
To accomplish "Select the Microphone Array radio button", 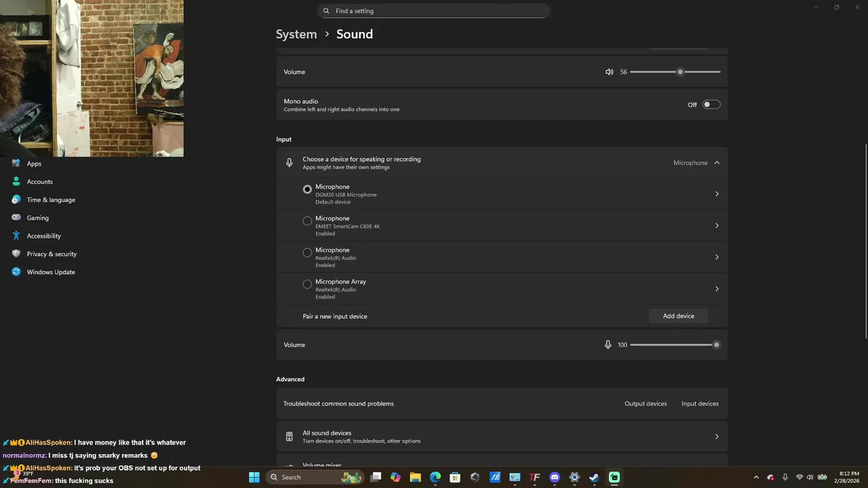I will point(307,284).
